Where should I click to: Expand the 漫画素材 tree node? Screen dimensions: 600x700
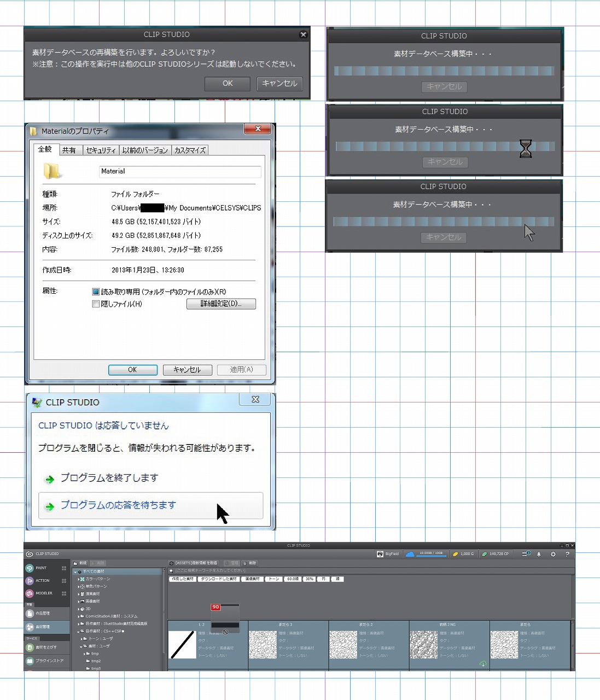(78, 594)
